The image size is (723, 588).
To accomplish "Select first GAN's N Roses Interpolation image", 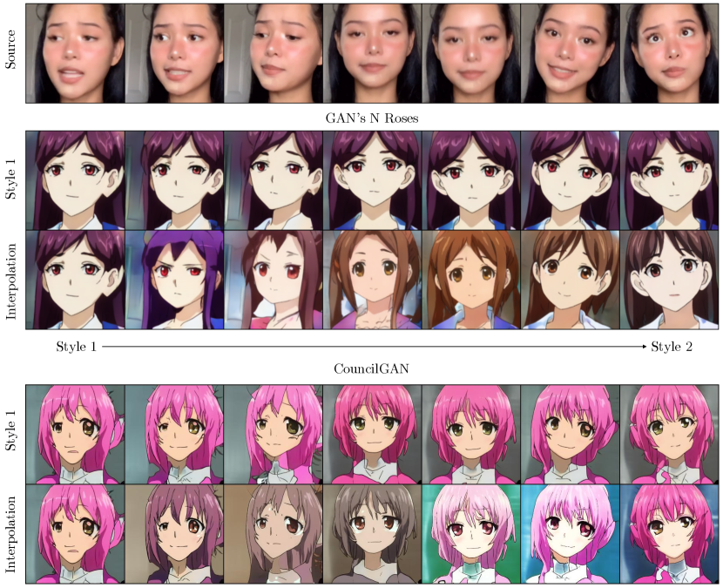I will (75, 280).
